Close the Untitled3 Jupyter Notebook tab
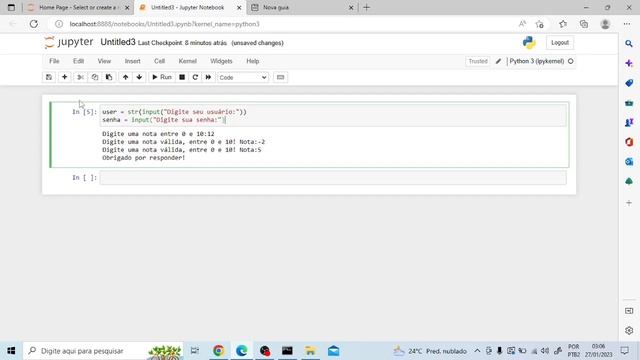Viewport: 640px width, 360px height. (x=239, y=7)
